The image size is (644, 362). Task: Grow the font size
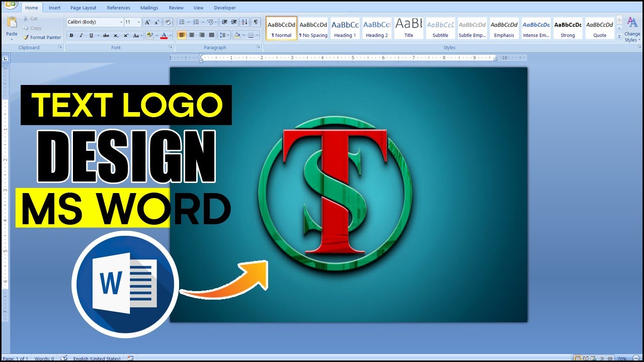coord(147,22)
